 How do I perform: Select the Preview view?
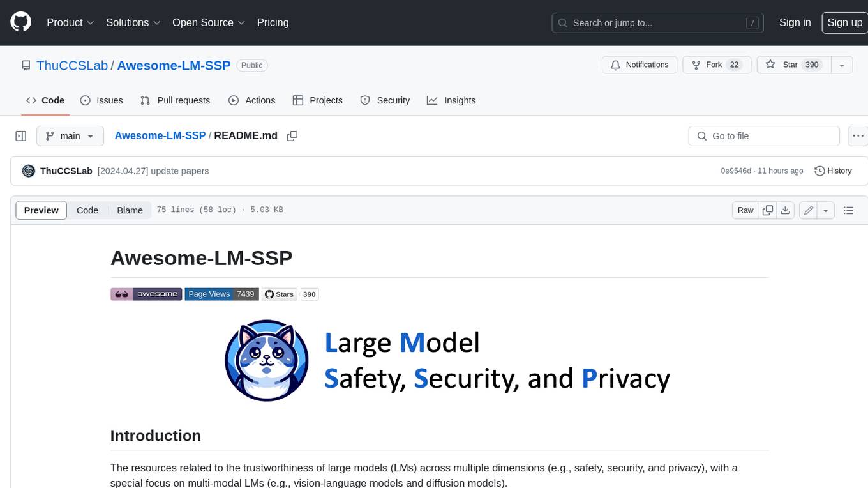[x=41, y=210]
